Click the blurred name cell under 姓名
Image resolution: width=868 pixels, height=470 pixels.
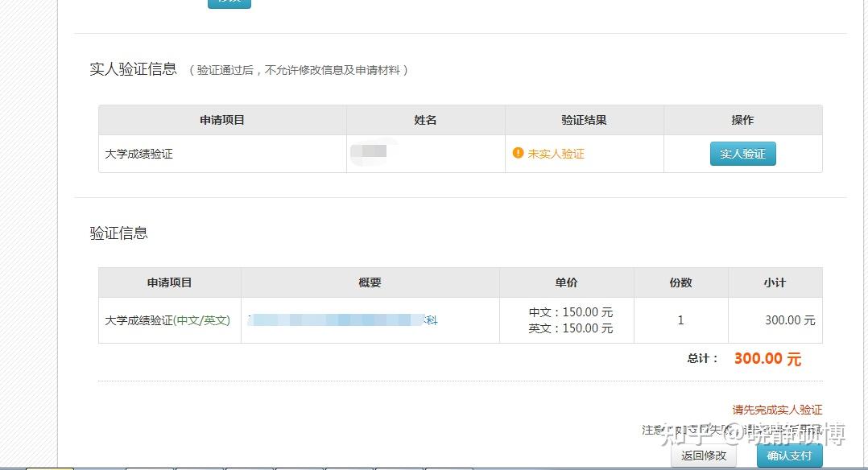[426, 154]
